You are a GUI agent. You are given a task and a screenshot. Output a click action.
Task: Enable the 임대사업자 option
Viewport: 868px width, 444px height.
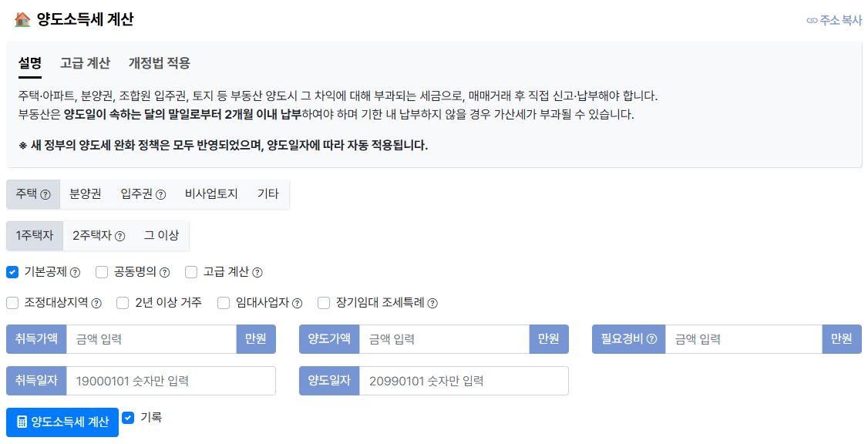click(224, 302)
